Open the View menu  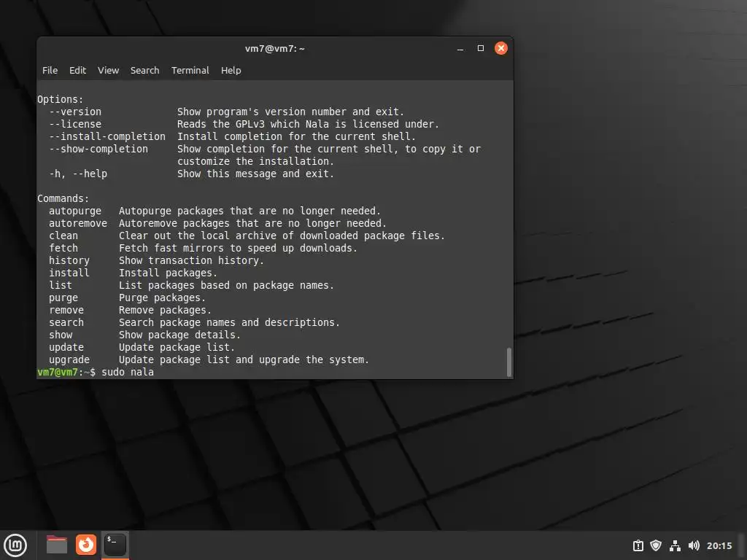tap(108, 71)
